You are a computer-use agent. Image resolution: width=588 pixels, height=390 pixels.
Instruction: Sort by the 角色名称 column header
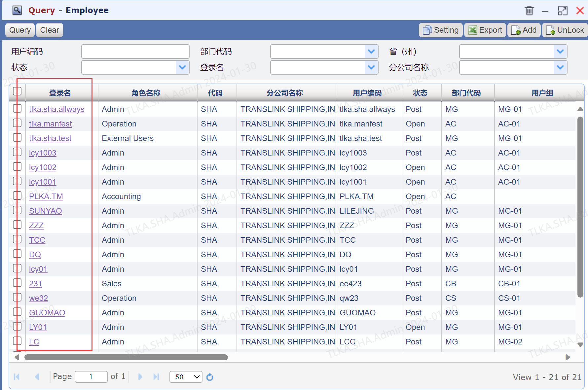click(146, 93)
